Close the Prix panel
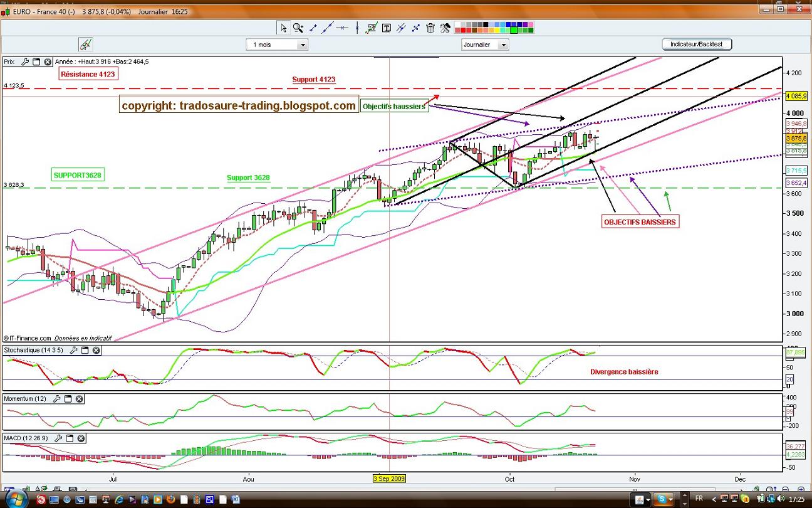This screenshot has height=508, width=812. point(48,62)
